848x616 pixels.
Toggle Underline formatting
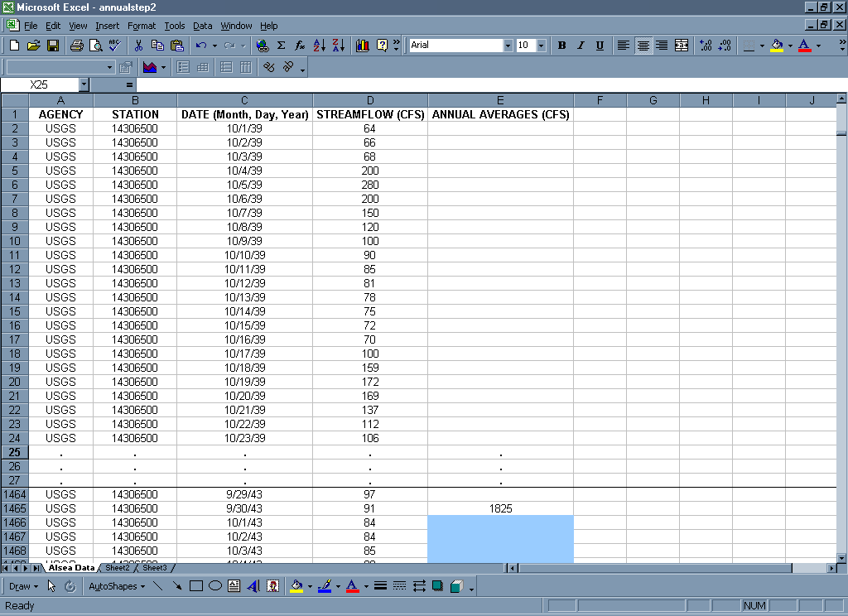(600, 46)
